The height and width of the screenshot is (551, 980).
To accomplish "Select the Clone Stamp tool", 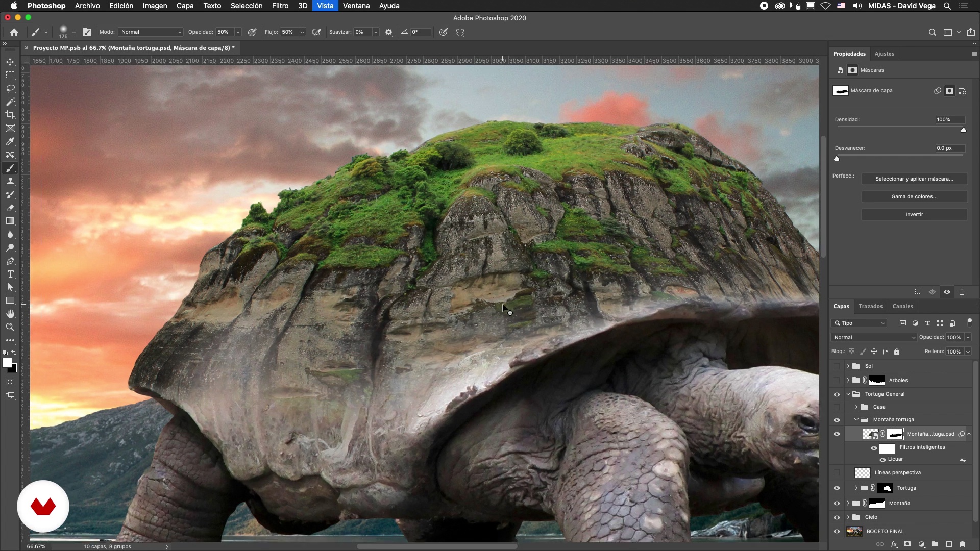I will tap(10, 182).
